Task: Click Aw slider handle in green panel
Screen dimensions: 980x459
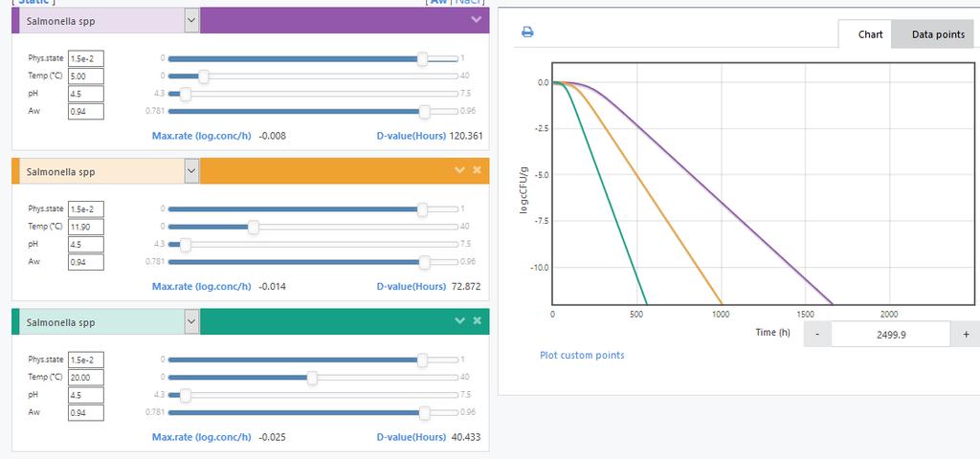Action: click(x=424, y=412)
